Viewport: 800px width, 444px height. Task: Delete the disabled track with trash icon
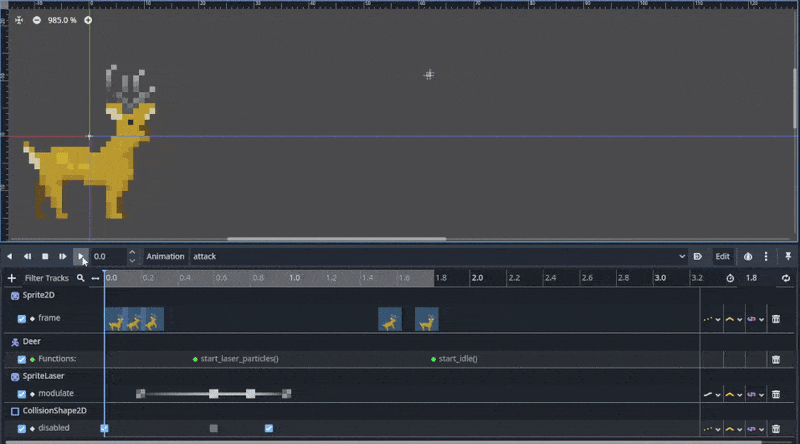click(776, 429)
